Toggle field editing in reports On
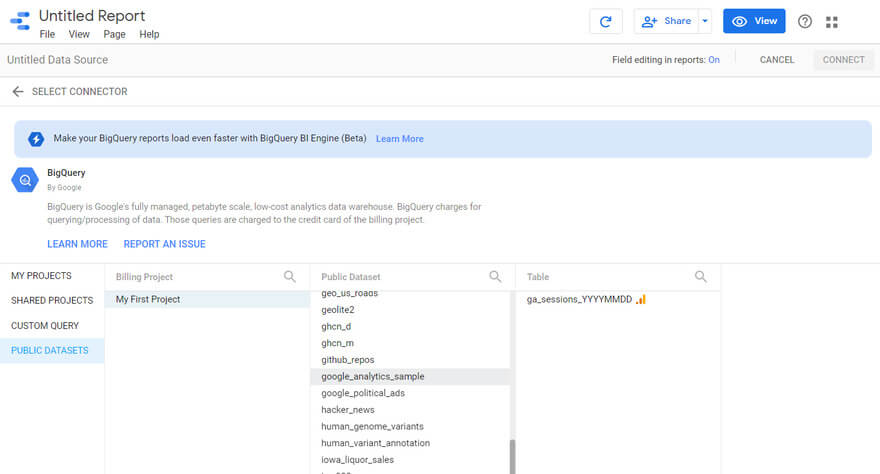This screenshot has width=880, height=474. pos(714,60)
